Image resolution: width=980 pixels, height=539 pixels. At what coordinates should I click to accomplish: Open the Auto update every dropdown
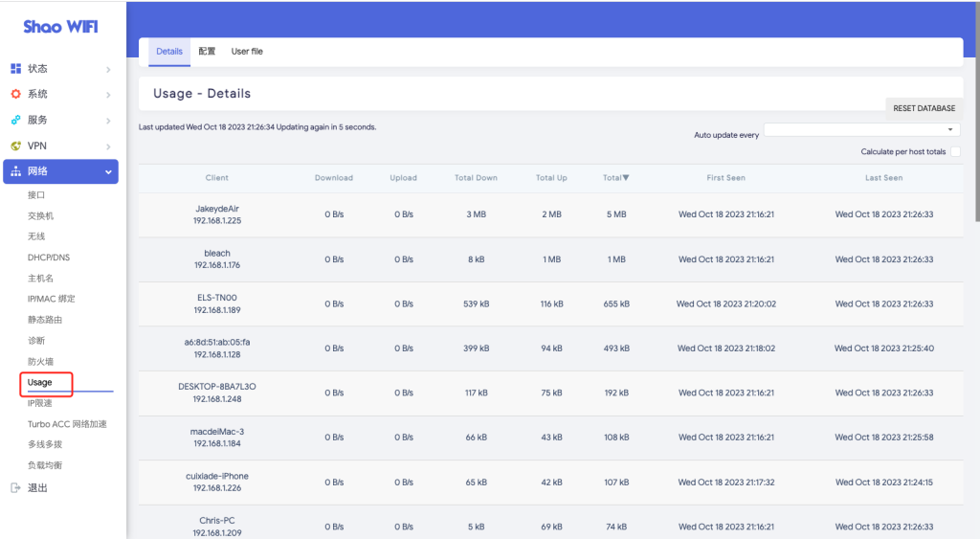tap(861, 130)
